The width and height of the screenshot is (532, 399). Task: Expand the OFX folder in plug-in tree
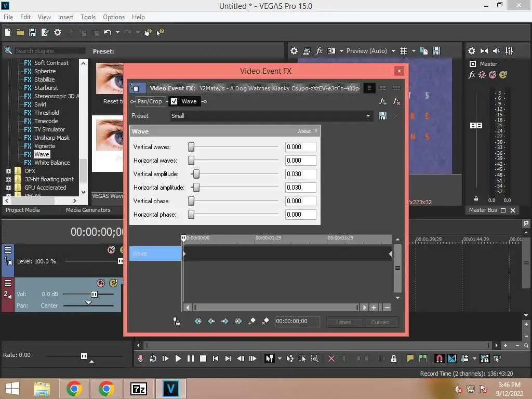click(x=8, y=171)
